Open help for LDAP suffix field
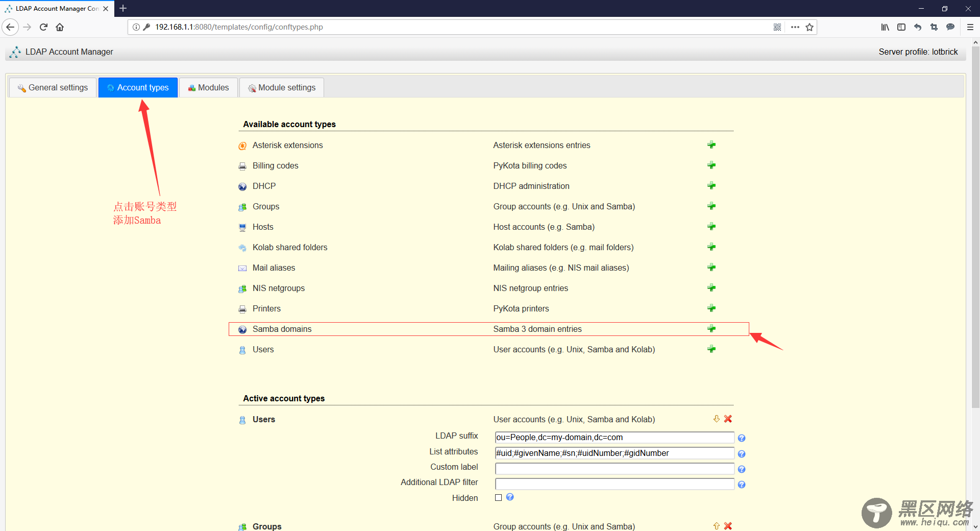Viewport: 980px width, 531px height. (x=742, y=438)
